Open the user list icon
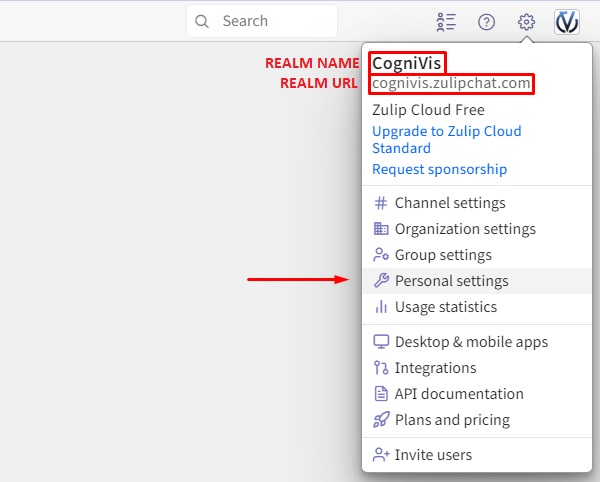This screenshot has width=600, height=482. 446,22
